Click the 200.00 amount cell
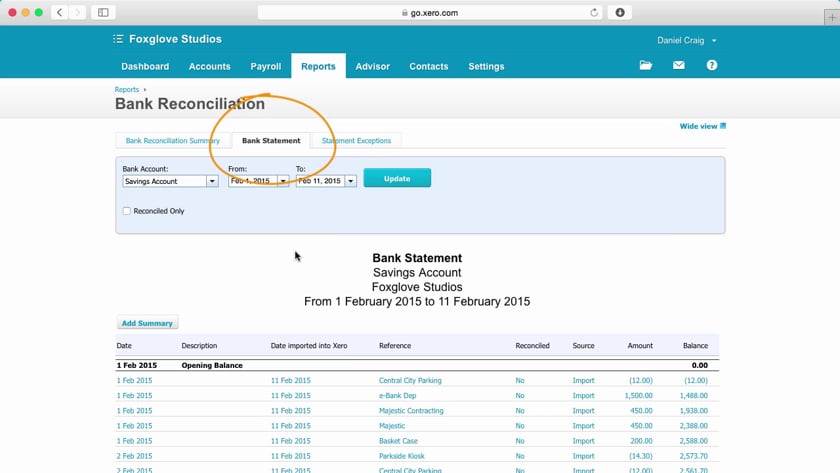The image size is (840, 473). coord(642,441)
